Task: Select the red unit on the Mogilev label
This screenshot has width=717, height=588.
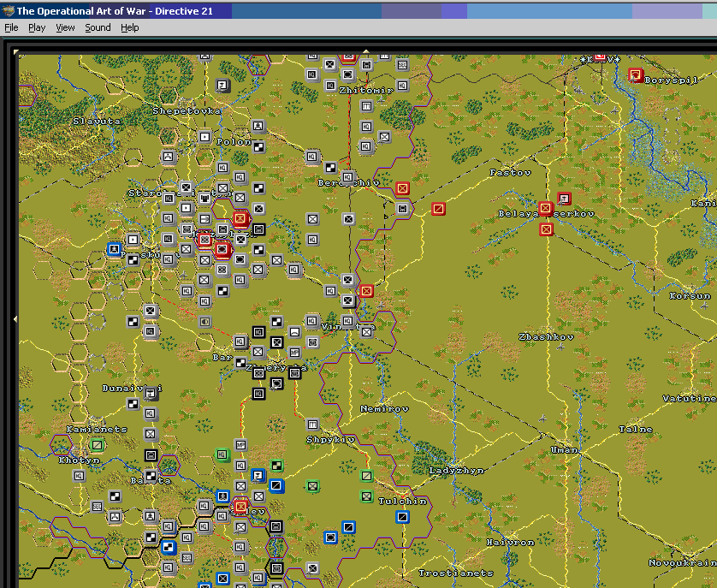Action: click(x=240, y=507)
